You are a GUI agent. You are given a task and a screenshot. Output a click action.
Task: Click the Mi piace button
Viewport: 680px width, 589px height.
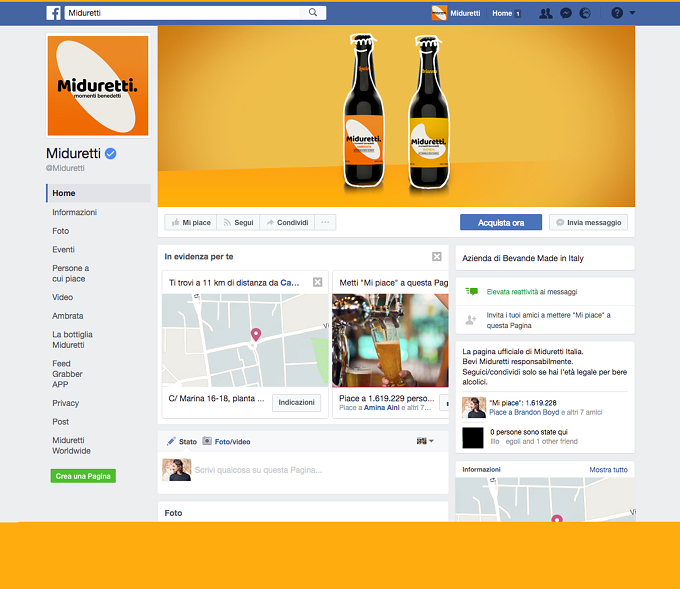coord(191,223)
